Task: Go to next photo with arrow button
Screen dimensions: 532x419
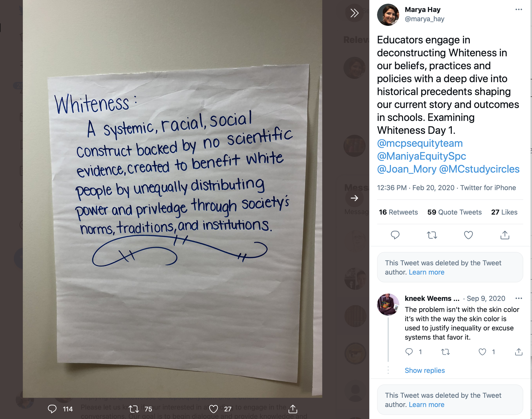Action: point(354,198)
